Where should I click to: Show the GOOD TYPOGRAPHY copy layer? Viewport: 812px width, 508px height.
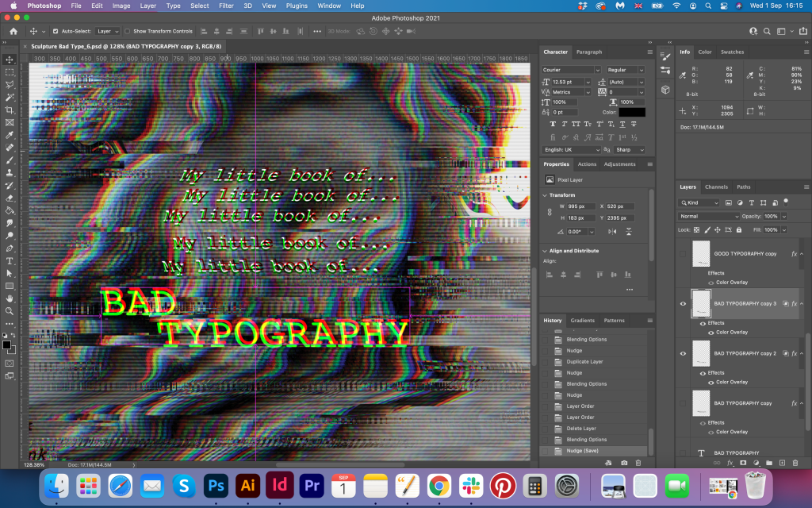coord(683,254)
